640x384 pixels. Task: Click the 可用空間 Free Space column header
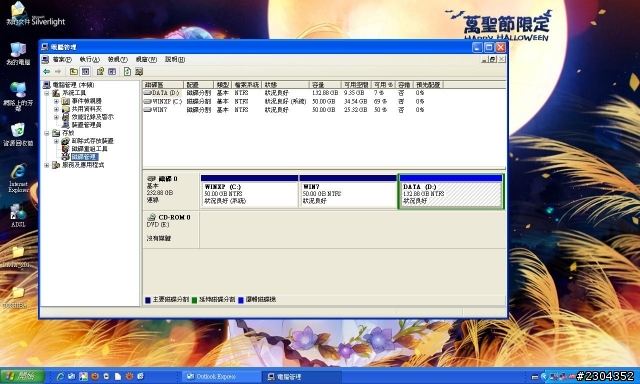tap(356, 85)
